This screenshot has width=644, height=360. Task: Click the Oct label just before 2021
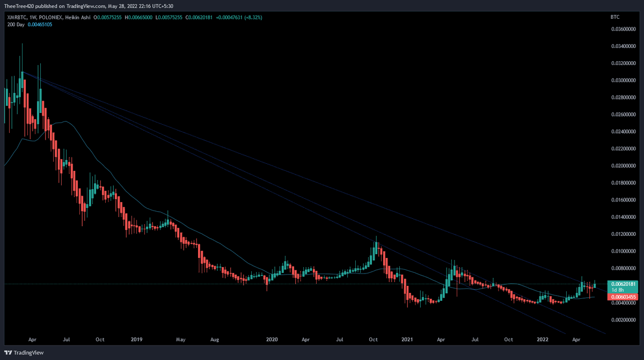374,340
